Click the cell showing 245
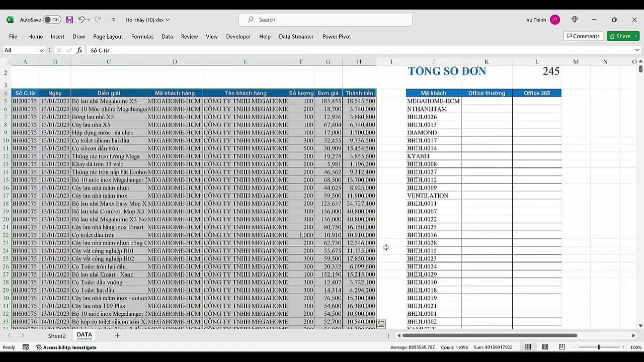This screenshot has height=362, width=644. tap(551, 71)
